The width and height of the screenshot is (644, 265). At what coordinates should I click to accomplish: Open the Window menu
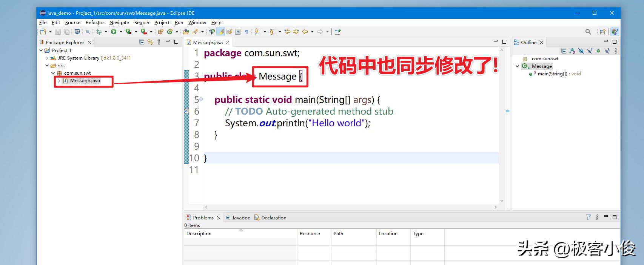pyautogui.click(x=197, y=23)
